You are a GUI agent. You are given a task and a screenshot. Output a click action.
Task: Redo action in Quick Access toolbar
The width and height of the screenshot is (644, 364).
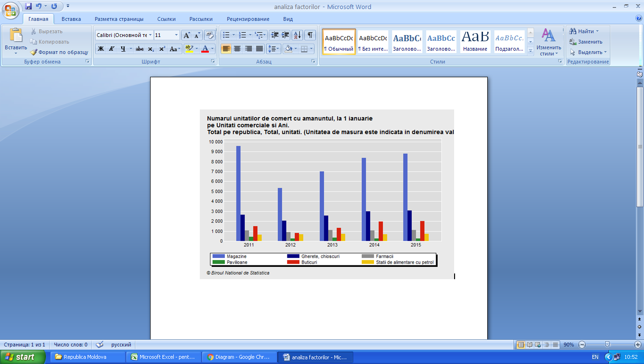tap(54, 7)
